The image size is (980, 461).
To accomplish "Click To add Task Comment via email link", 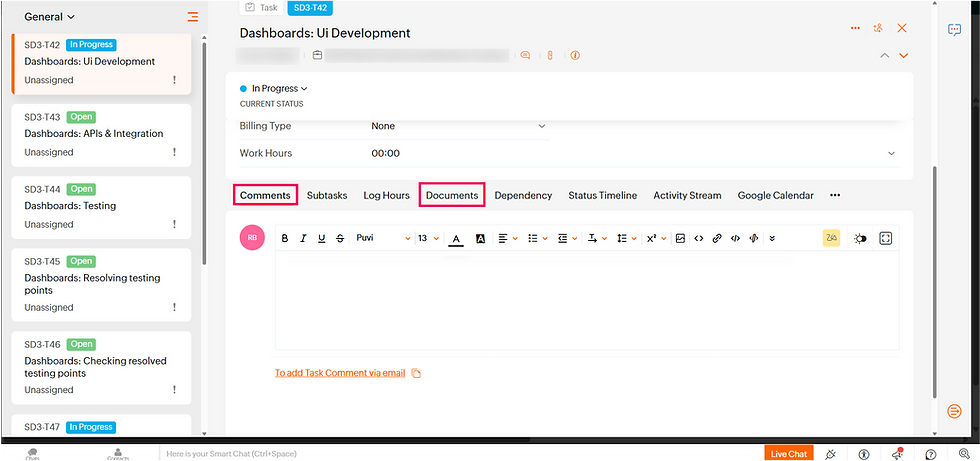I will click(x=340, y=373).
